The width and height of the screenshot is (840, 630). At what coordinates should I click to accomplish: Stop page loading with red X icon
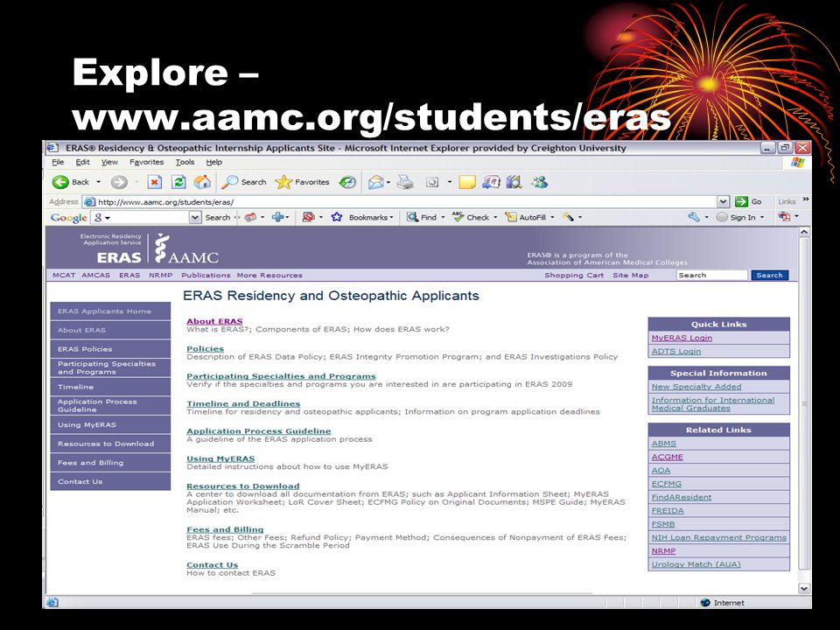[x=154, y=182]
